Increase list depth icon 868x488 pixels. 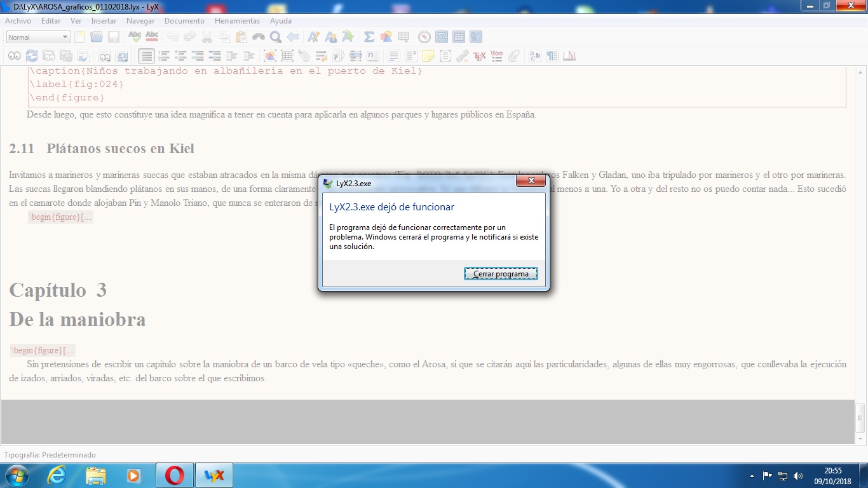point(232,56)
